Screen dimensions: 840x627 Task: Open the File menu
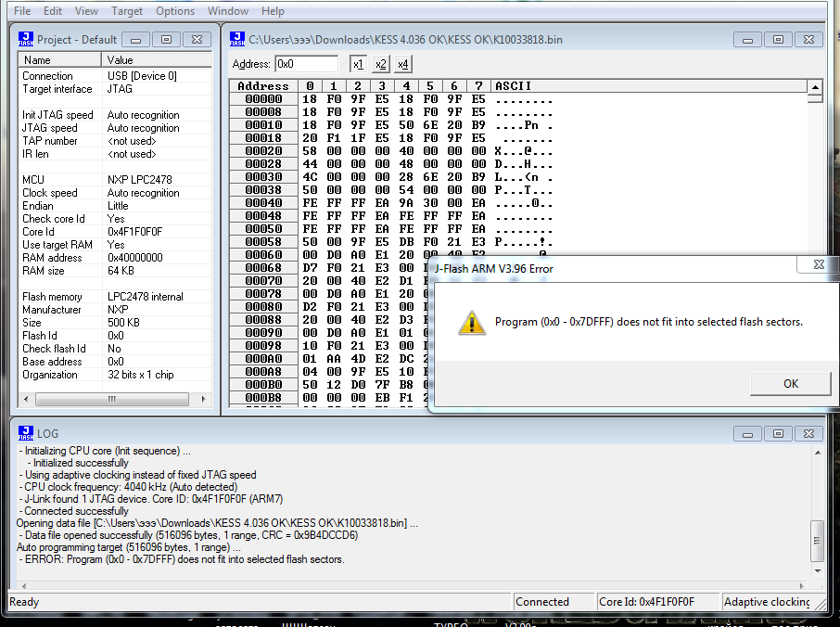coord(22,11)
